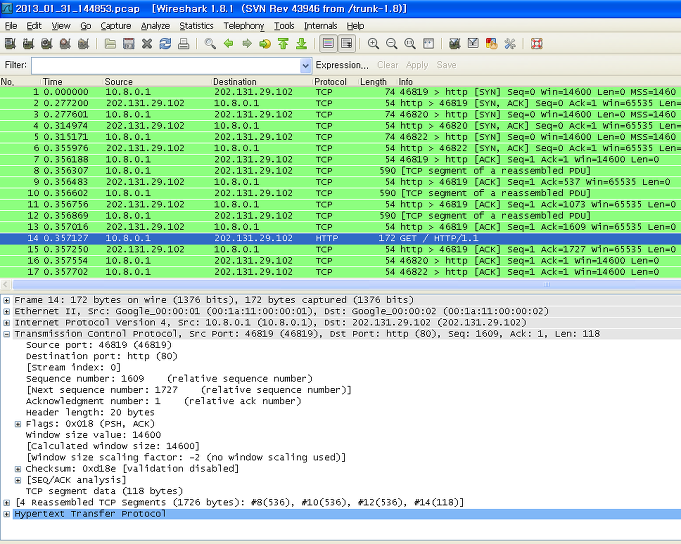Open the Tools menu
This screenshot has width=681, height=544.
click(x=284, y=26)
